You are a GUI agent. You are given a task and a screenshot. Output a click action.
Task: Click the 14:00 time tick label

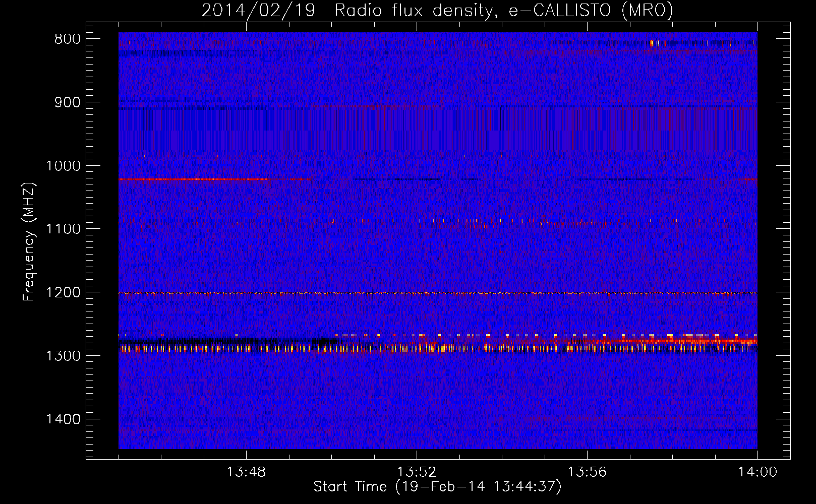click(x=757, y=472)
